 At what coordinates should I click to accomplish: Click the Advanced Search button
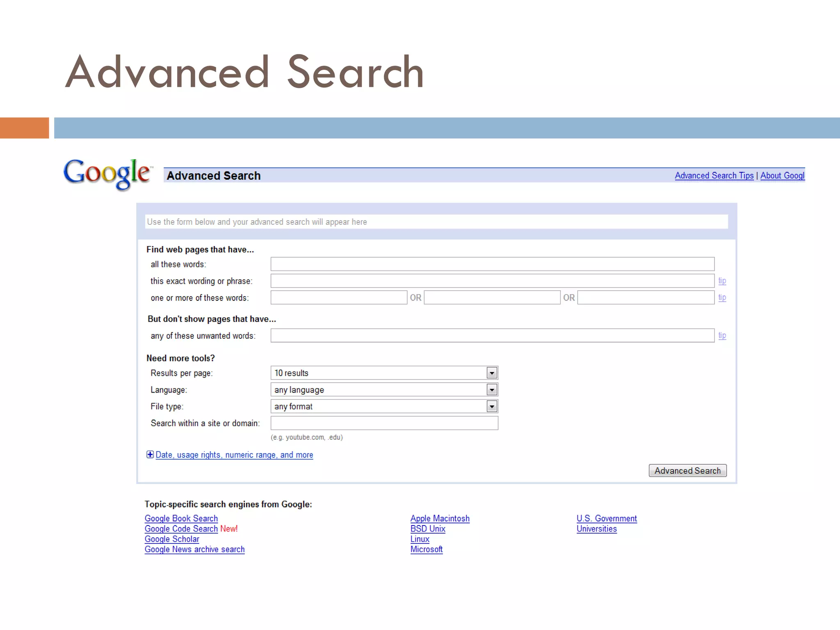point(687,470)
